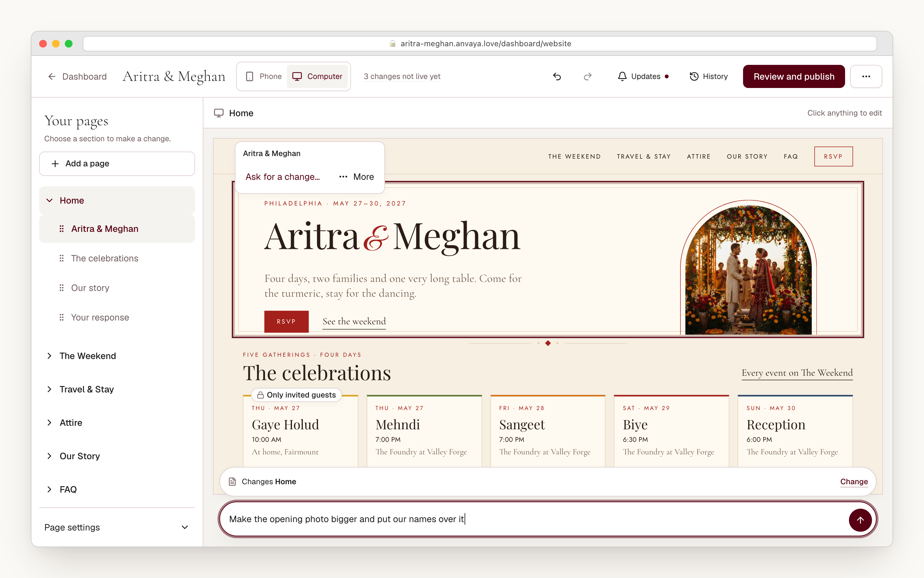Click the redo arrow icon
This screenshot has width=924, height=578.
click(x=588, y=76)
